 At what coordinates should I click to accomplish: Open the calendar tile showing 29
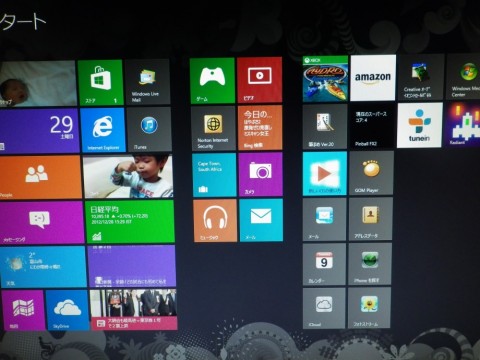click(39, 131)
